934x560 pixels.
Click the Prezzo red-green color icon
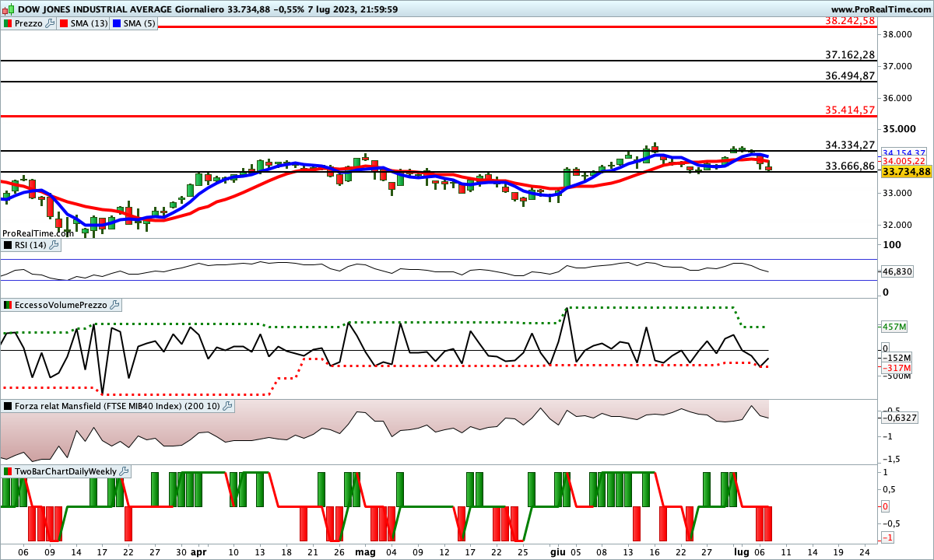point(8,23)
